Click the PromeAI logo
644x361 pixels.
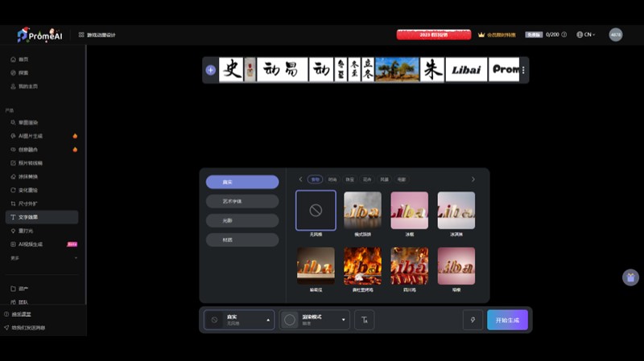coord(39,35)
